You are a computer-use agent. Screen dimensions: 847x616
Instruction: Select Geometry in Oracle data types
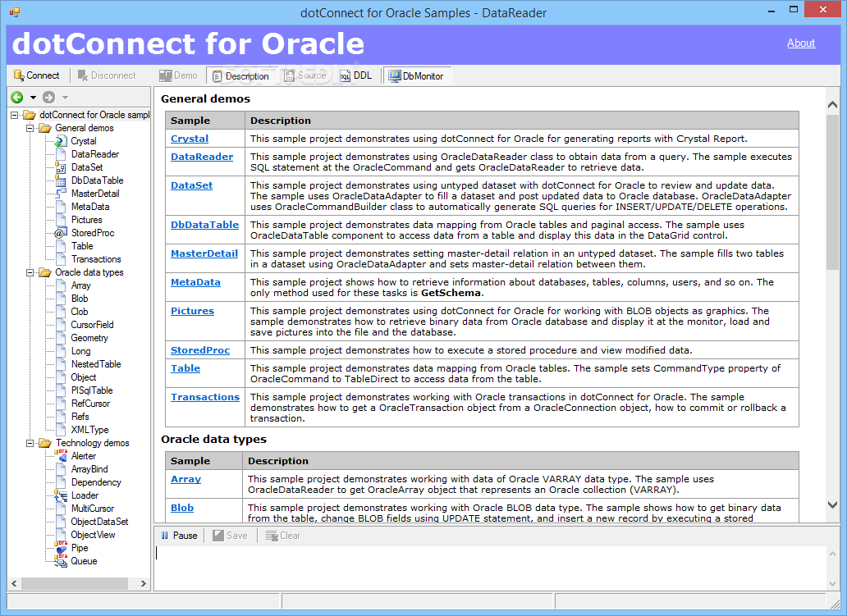pos(89,338)
